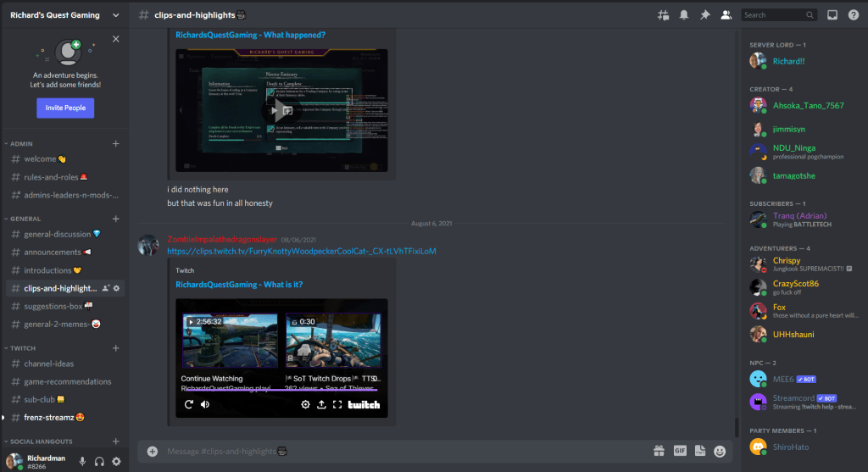Image resolution: width=868 pixels, height=472 pixels.
Task: Open the emoji picker in message bar
Action: coord(720,451)
